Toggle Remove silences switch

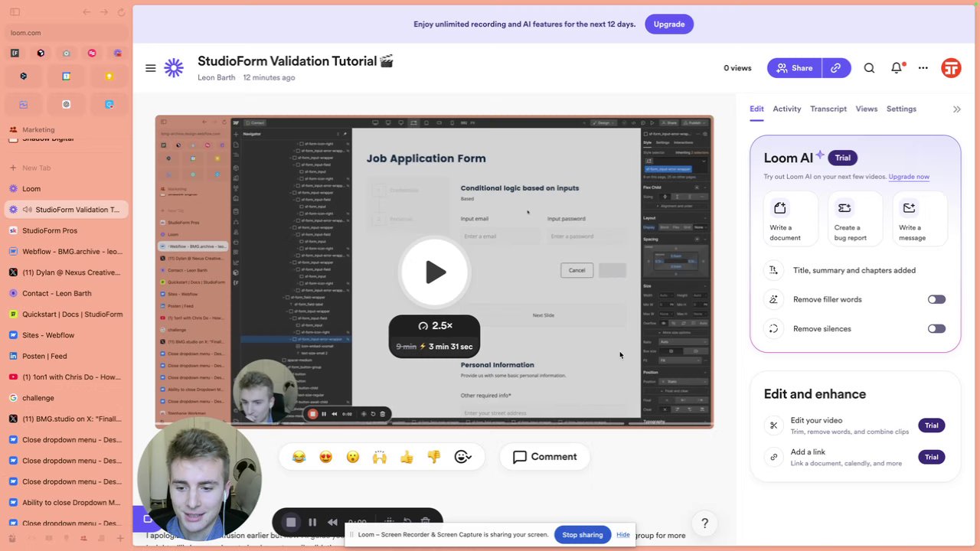[x=936, y=328]
